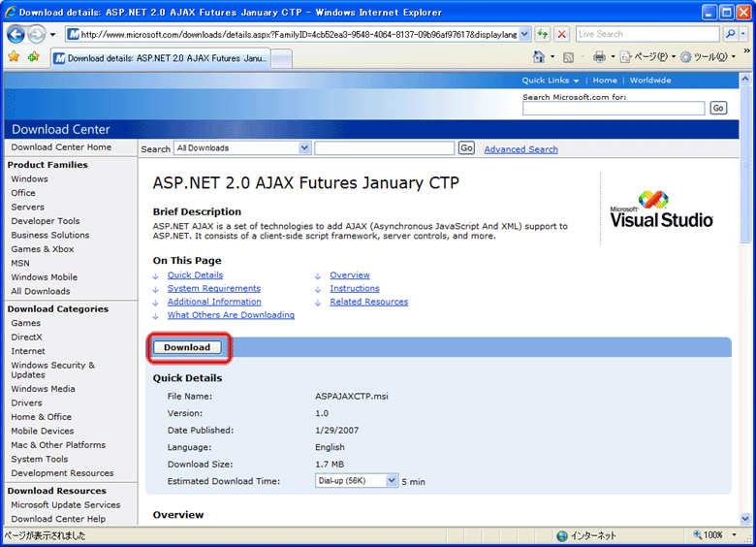Click What Others Are Downloading link
This screenshot has width=756, height=547.
tap(231, 315)
